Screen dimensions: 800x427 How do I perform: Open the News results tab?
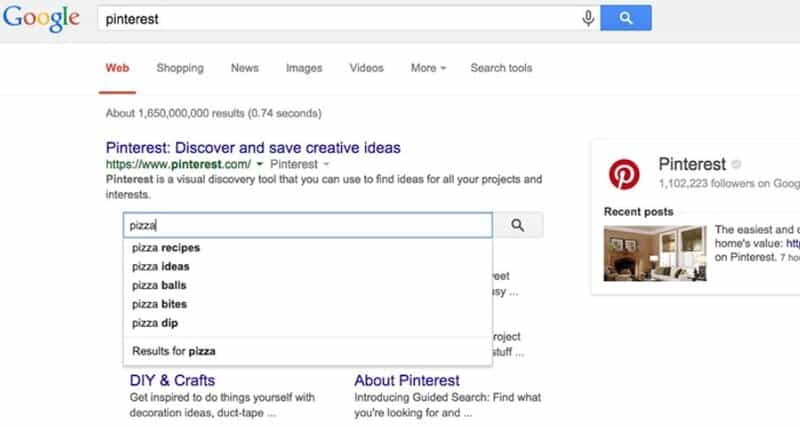(245, 68)
